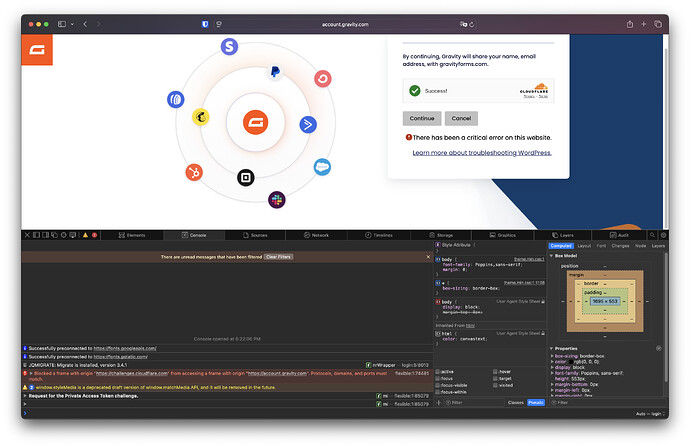Click the Pseudo toggle button
The height and width of the screenshot is (446, 690).
coord(536,402)
